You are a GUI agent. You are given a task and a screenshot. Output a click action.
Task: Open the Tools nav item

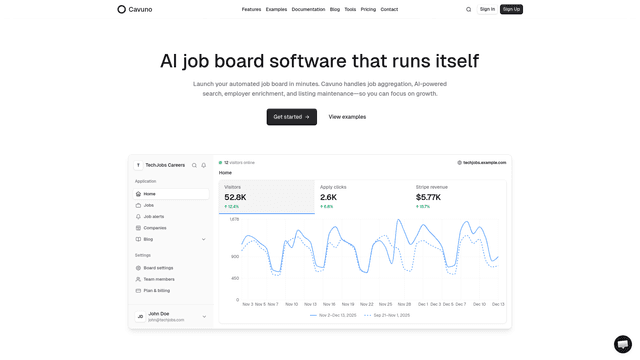[350, 9]
